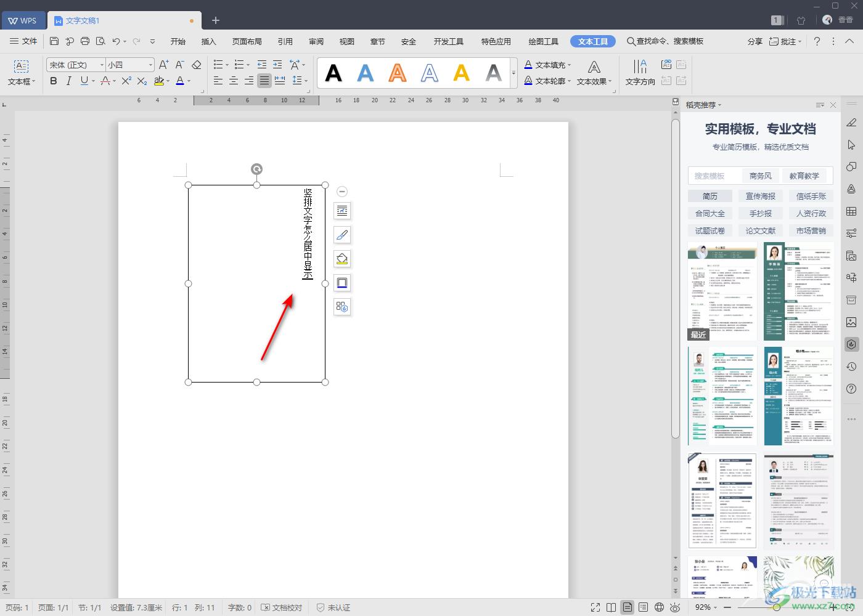
Task: Toggle outline view mode in the status bar
Action: point(643,607)
